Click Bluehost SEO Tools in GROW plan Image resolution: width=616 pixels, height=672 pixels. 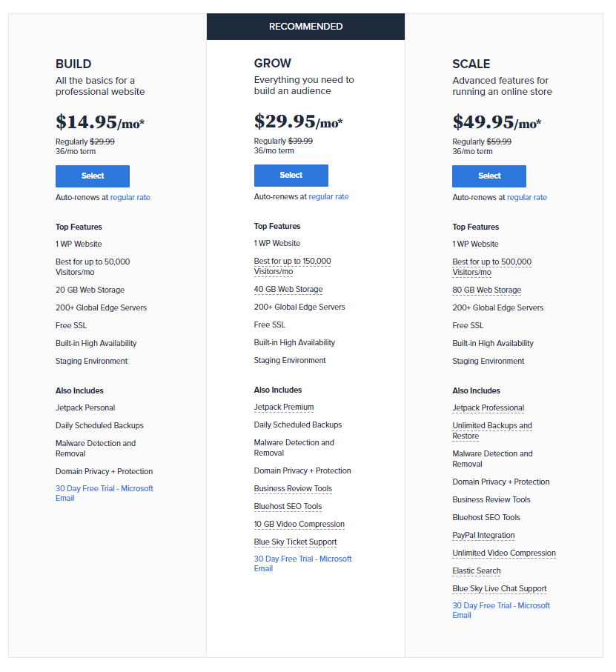click(x=288, y=507)
